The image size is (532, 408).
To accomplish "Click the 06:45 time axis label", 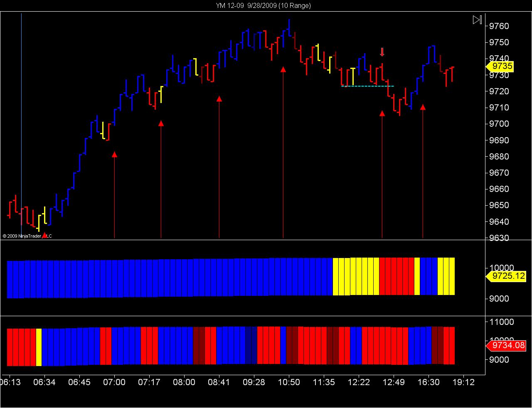I will click(79, 382).
